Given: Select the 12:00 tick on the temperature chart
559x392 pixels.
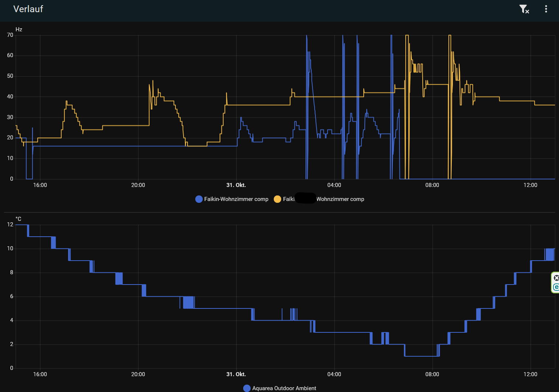Looking at the screenshot, I should tap(530, 374).
